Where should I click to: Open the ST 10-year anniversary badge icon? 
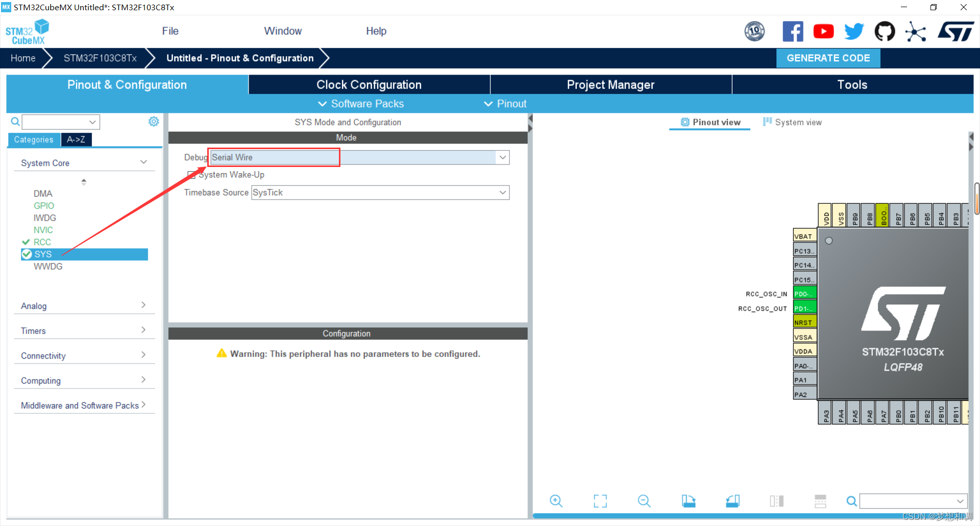coord(754,31)
